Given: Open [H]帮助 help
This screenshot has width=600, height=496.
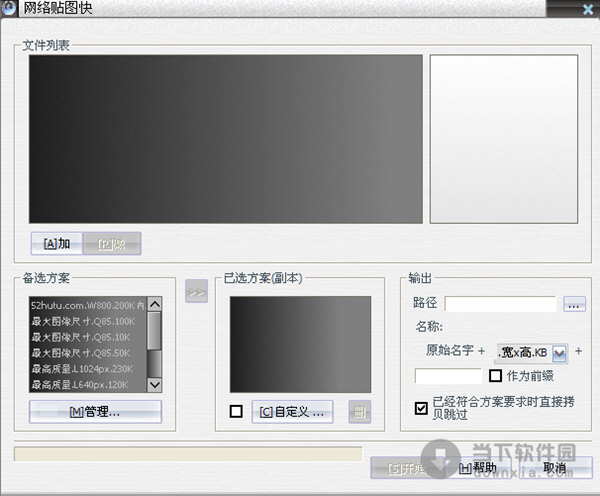Looking at the screenshot, I should (477, 468).
